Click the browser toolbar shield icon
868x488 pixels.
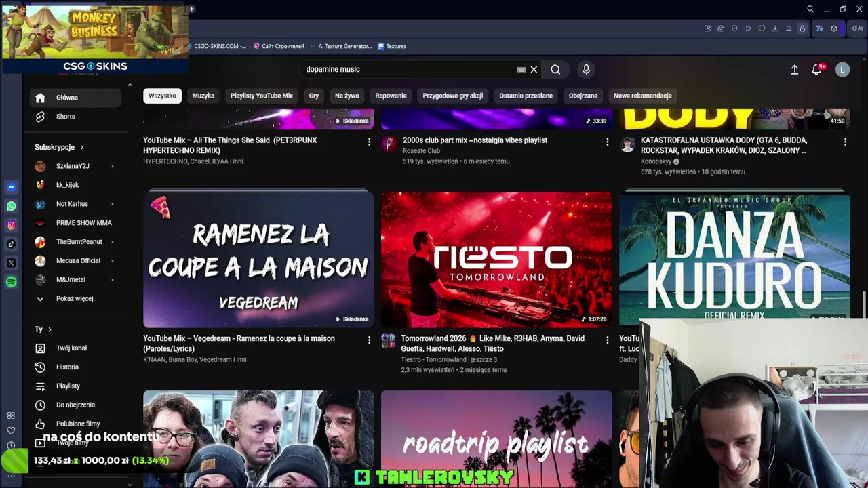click(734, 28)
